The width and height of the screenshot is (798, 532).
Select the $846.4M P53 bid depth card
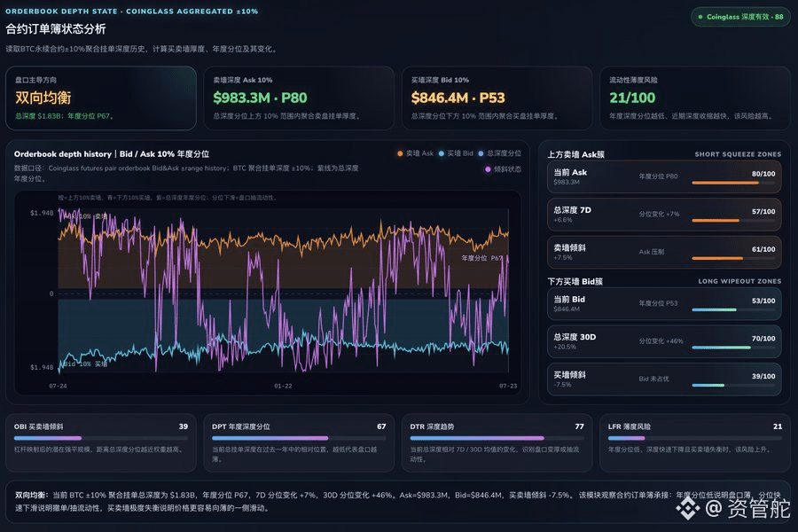tap(497, 98)
